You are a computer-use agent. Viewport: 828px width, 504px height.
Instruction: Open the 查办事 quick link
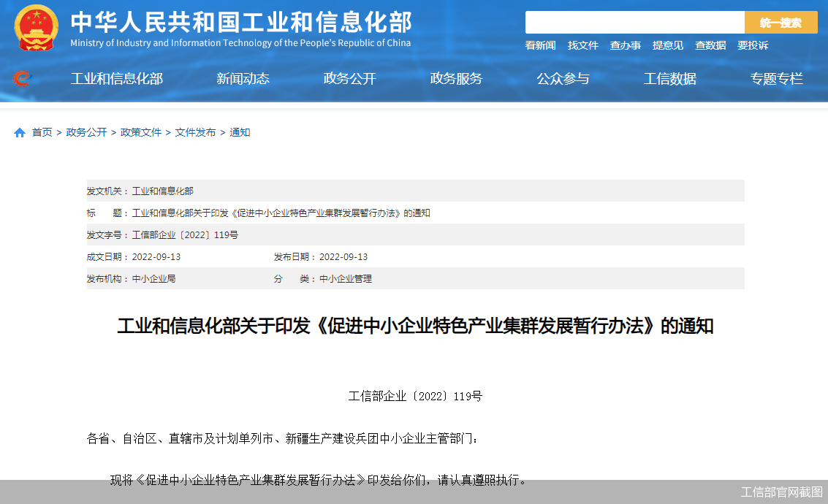pos(626,45)
